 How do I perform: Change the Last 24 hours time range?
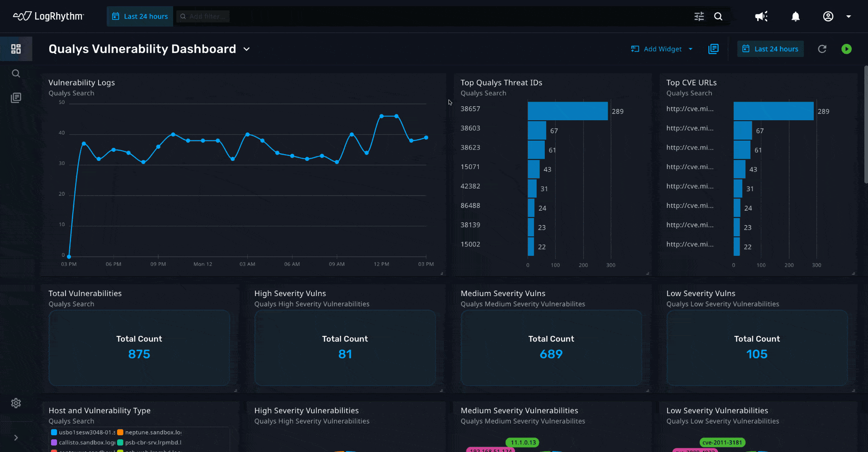770,49
